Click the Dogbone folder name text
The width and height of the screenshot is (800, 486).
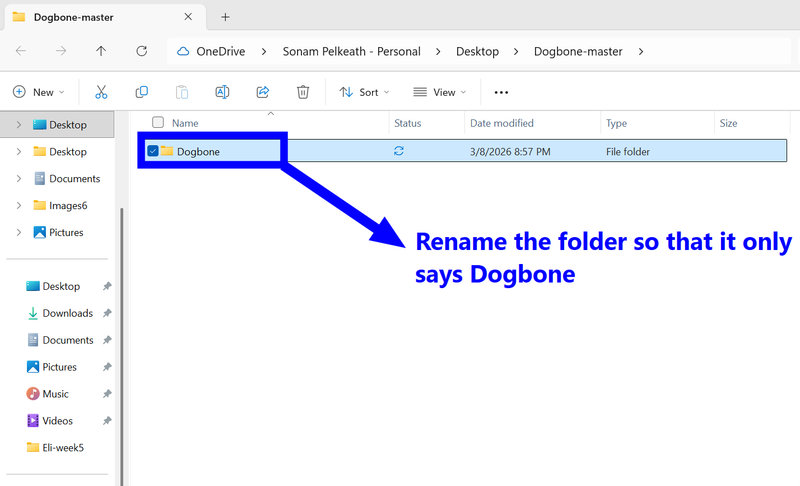click(x=198, y=151)
